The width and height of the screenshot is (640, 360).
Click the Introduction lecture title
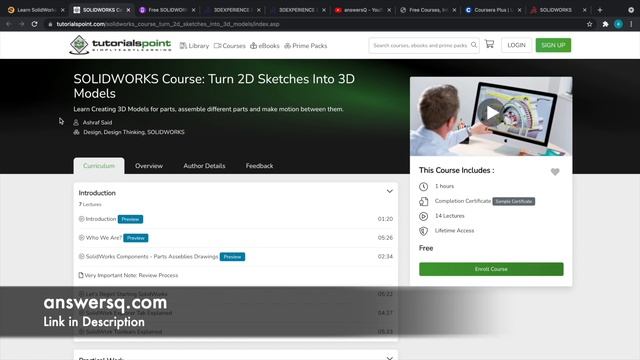click(x=101, y=219)
